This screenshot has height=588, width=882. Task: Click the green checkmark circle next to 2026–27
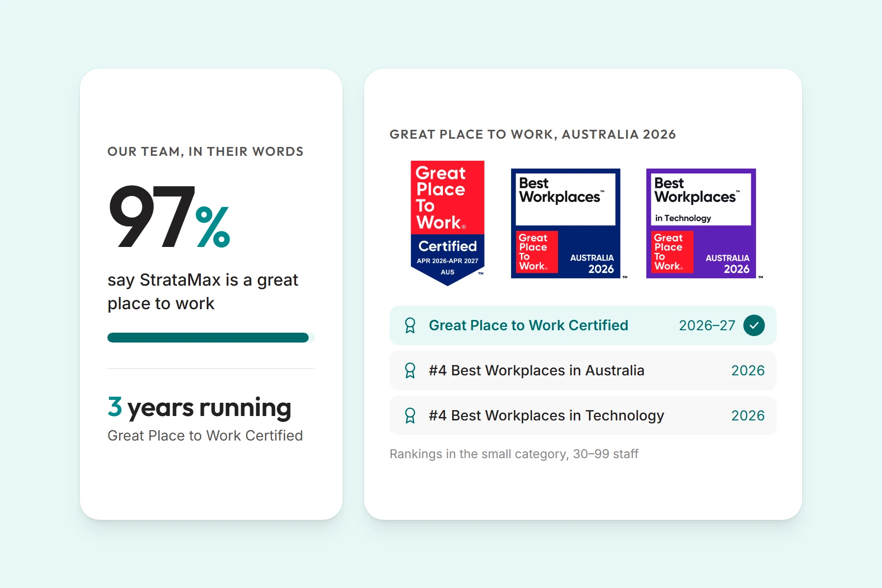coord(754,325)
